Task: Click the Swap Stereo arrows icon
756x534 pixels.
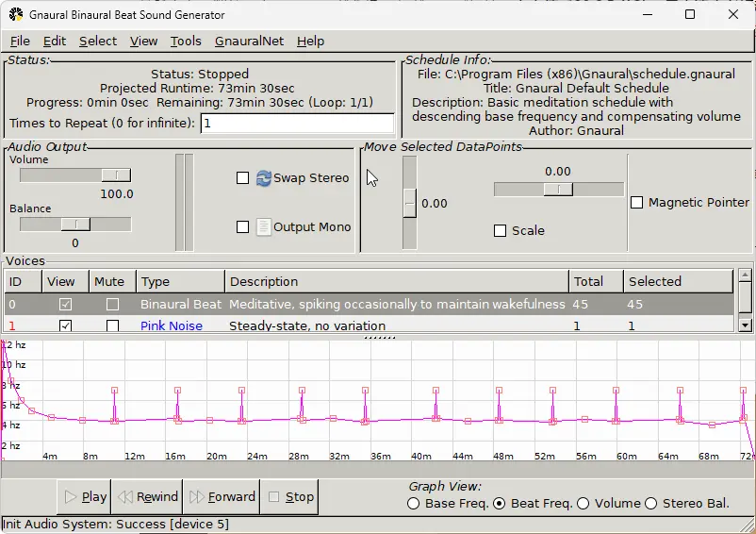Action: 263,178
